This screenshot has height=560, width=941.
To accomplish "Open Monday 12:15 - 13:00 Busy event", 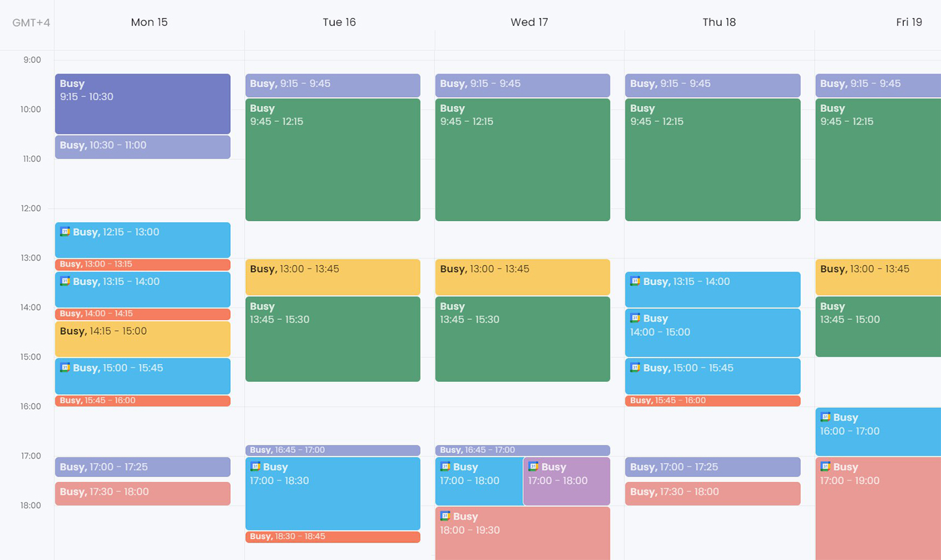I will coord(142,240).
